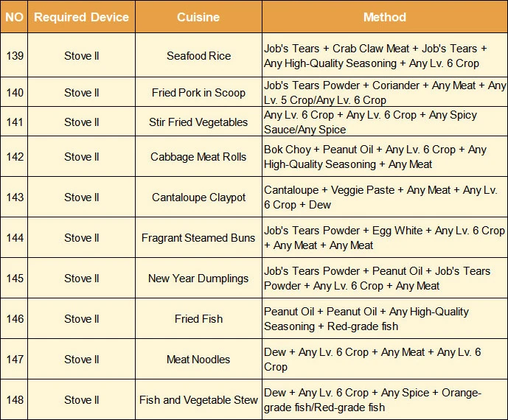Click the Stir Fried Vegetables cell
This screenshot has height=420, width=508.
coord(198,122)
